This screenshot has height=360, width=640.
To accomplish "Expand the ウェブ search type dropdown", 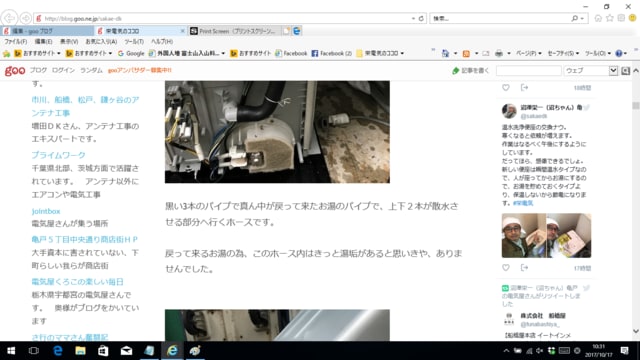I will (613, 71).
